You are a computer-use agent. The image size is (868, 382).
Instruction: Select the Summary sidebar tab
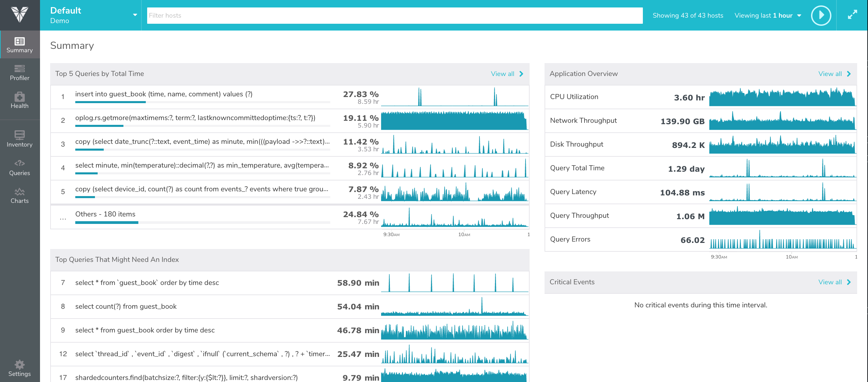point(20,45)
